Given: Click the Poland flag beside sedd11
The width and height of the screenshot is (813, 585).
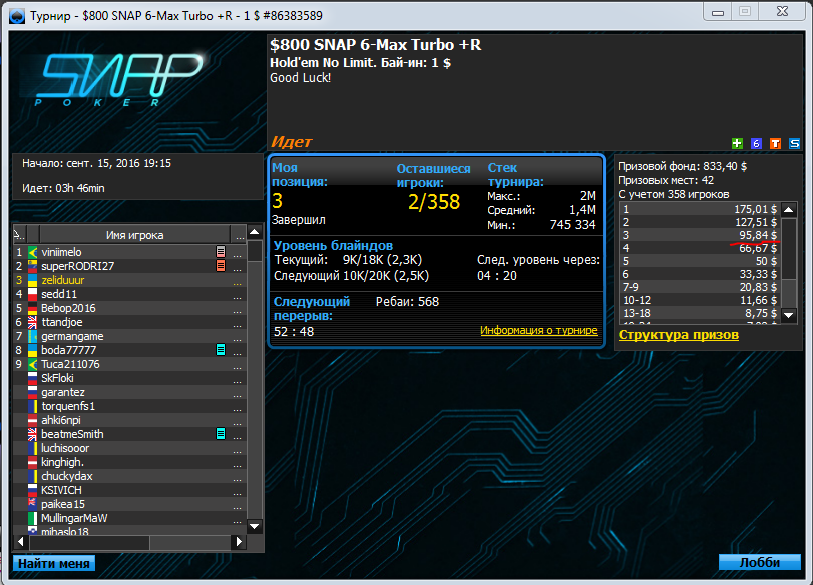Looking at the screenshot, I should point(32,294).
